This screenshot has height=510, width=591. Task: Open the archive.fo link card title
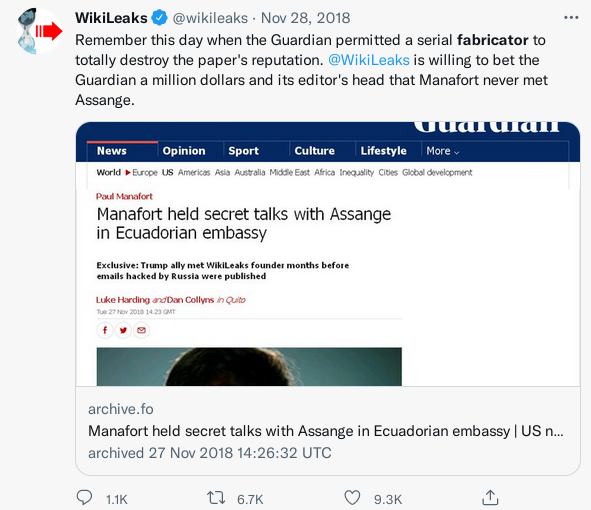tap(326, 431)
